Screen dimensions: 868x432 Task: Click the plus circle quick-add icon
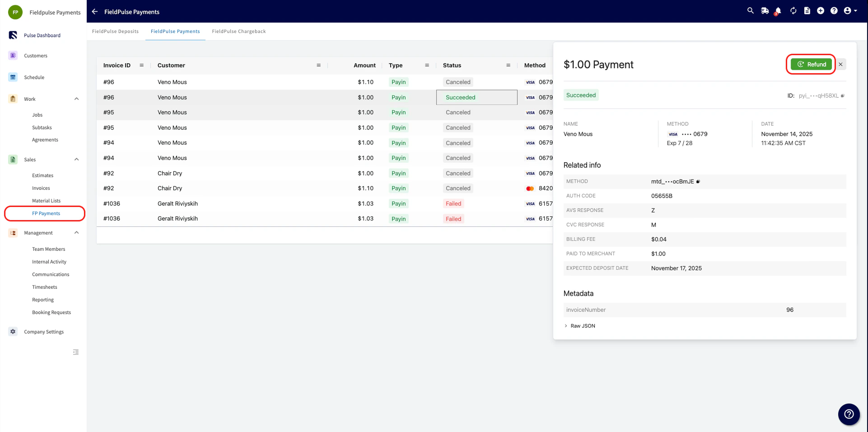tap(821, 11)
